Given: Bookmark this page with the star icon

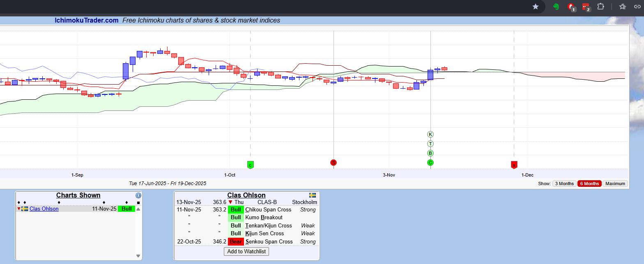Looking at the screenshot, I should coord(536,7).
